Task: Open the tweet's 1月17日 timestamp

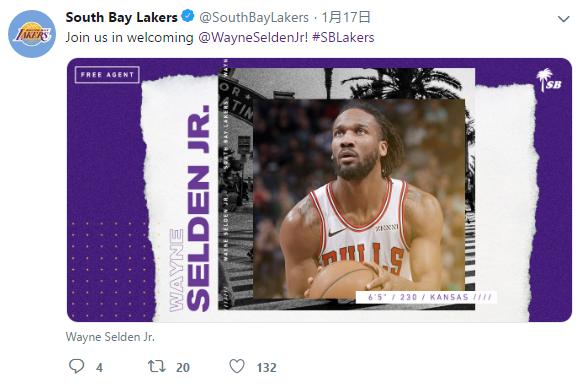Action: 346,17
